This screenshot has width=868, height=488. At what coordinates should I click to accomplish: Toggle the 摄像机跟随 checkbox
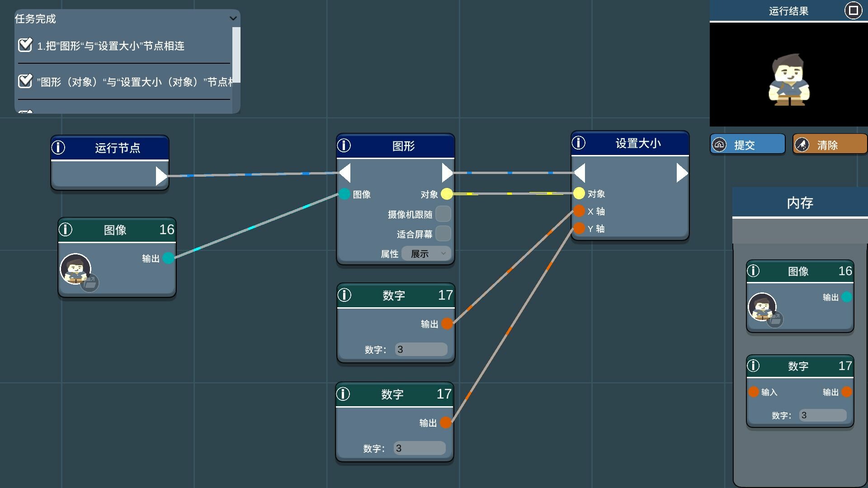443,214
